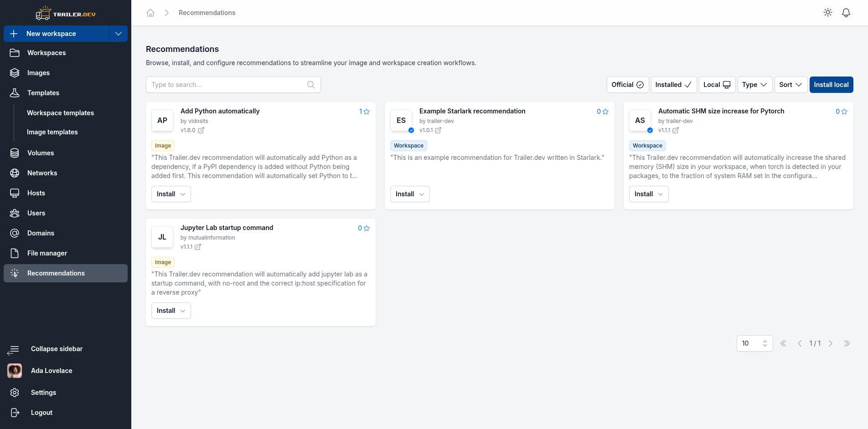
Task: Click the Install local button
Action: click(x=831, y=85)
